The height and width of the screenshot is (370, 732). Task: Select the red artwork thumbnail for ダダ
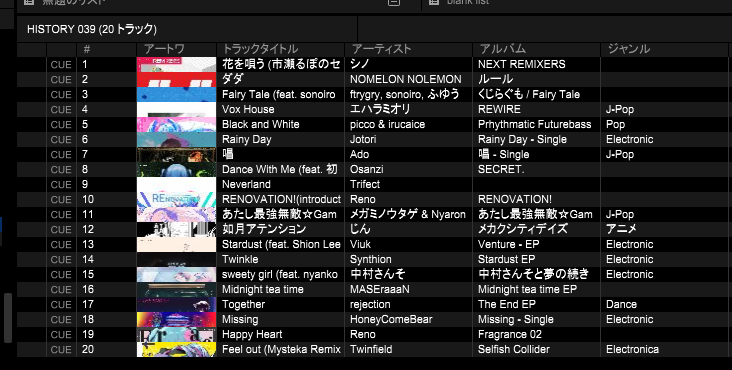[176, 80]
